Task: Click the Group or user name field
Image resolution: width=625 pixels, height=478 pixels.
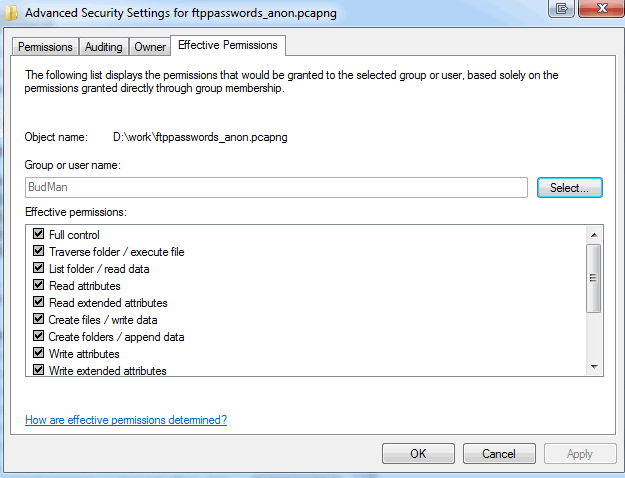Action: pos(276,187)
